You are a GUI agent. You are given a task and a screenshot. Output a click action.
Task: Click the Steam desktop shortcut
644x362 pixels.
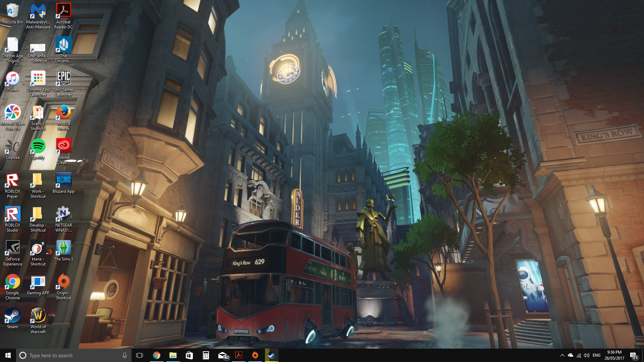(x=12, y=316)
